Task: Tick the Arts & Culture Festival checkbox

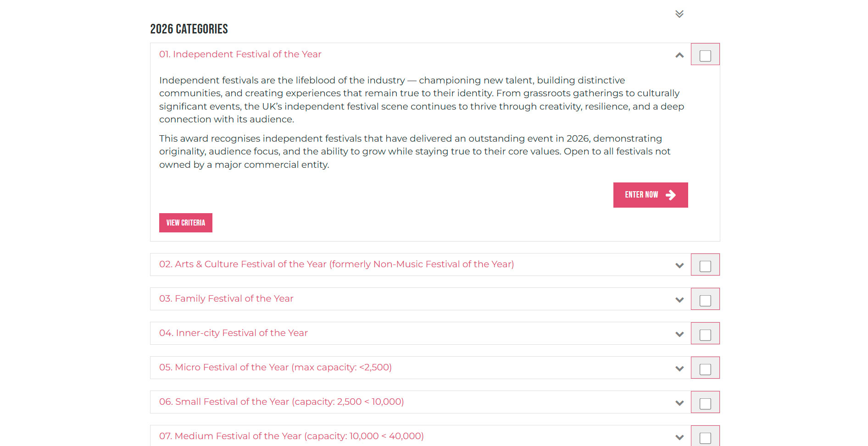Action: click(x=705, y=266)
